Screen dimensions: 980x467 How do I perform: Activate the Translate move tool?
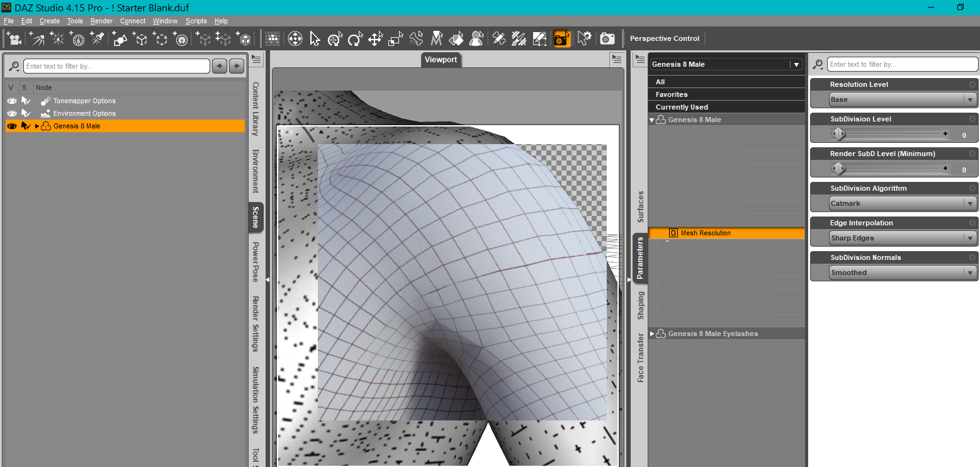pyautogui.click(x=375, y=38)
